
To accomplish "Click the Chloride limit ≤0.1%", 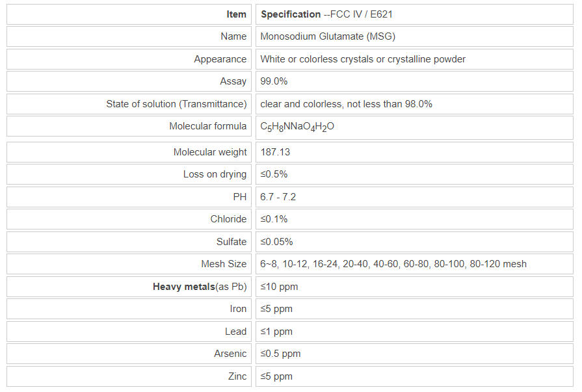I will 274,219.
